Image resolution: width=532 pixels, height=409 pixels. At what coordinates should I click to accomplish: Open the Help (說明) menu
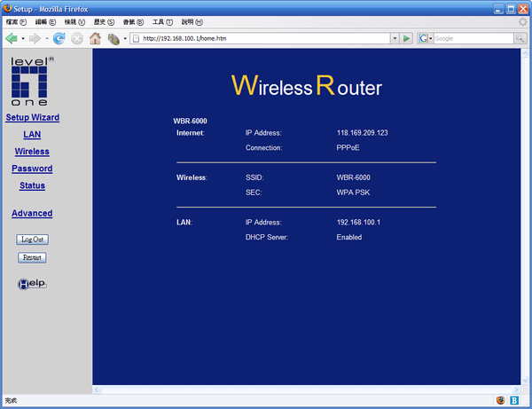click(x=192, y=22)
